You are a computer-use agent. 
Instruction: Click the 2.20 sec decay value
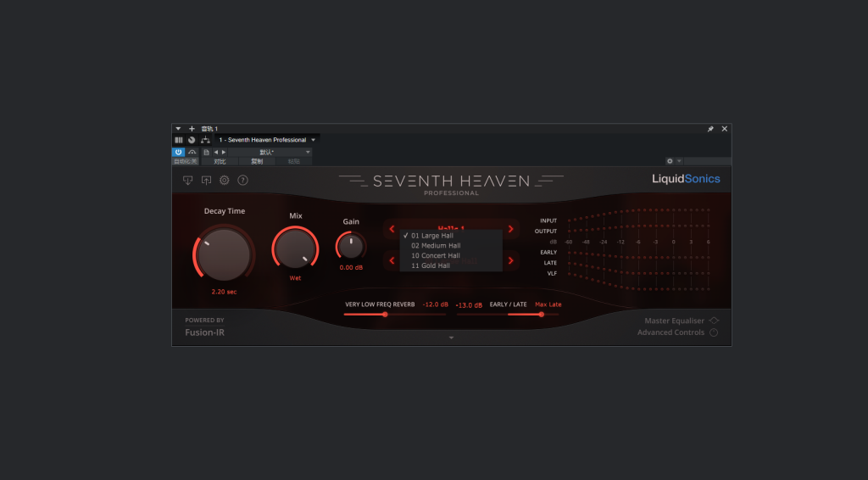coord(224,292)
